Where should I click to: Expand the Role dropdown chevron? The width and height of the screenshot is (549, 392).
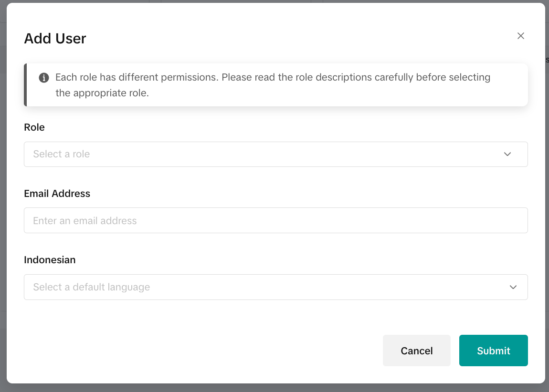coord(507,154)
